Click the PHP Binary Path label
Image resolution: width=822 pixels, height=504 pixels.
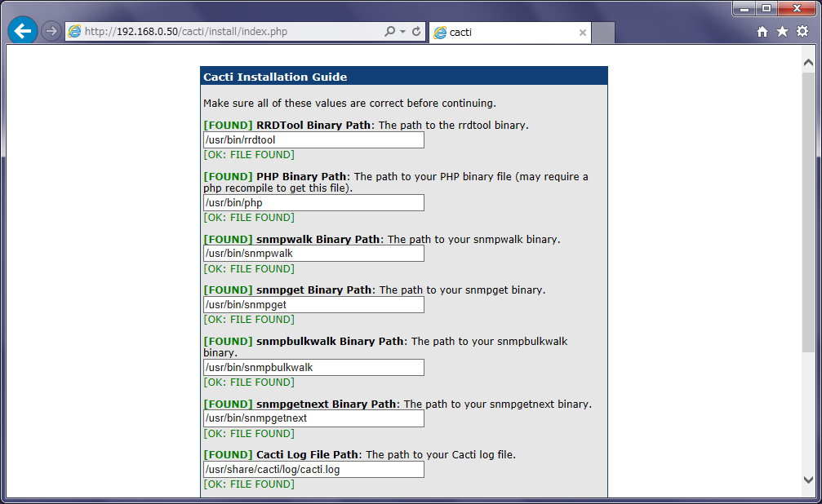pyautogui.click(x=301, y=176)
